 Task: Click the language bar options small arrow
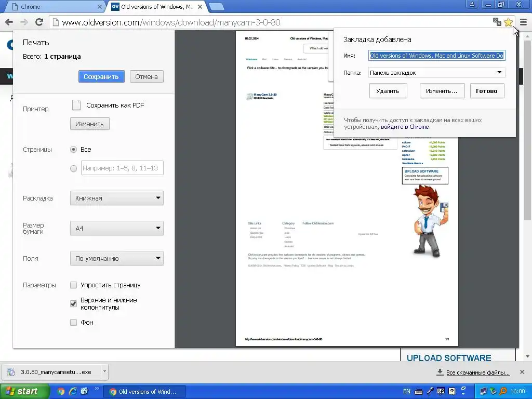click(x=463, y=394)
